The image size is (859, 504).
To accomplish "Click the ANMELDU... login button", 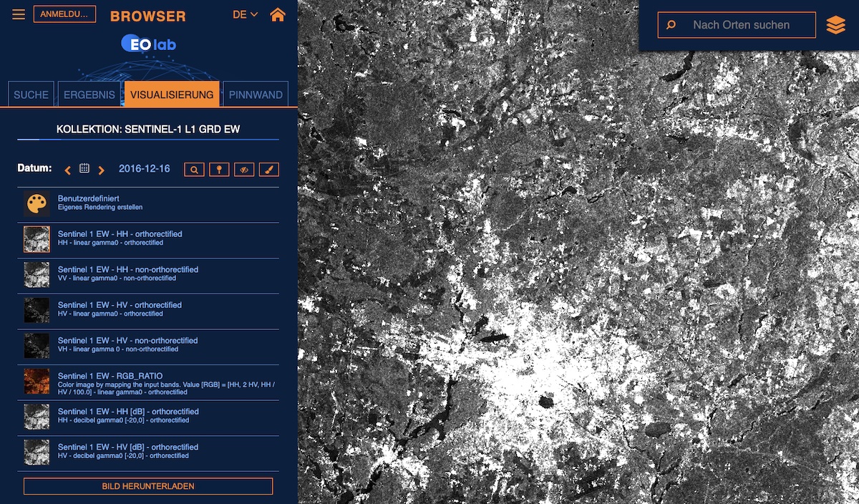I will click(64, 14).
